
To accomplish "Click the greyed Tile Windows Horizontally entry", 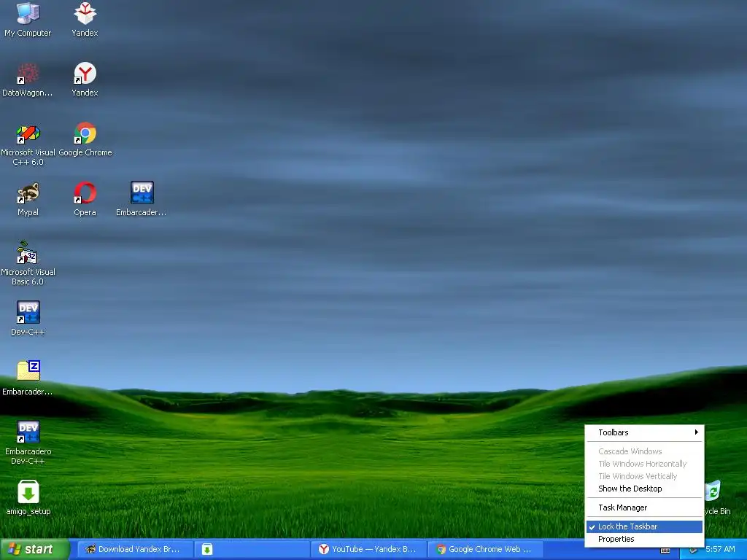I will [644, 464].
